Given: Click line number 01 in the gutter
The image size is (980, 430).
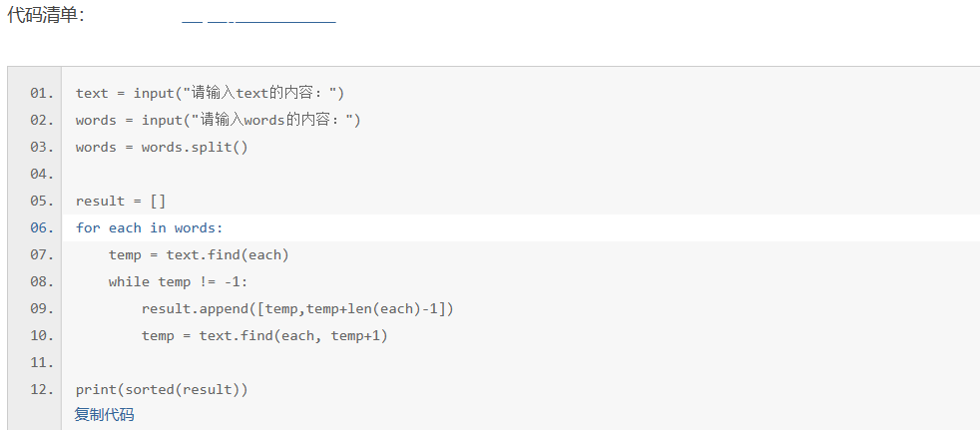Looking at the screenshot, I should point(41,94).
